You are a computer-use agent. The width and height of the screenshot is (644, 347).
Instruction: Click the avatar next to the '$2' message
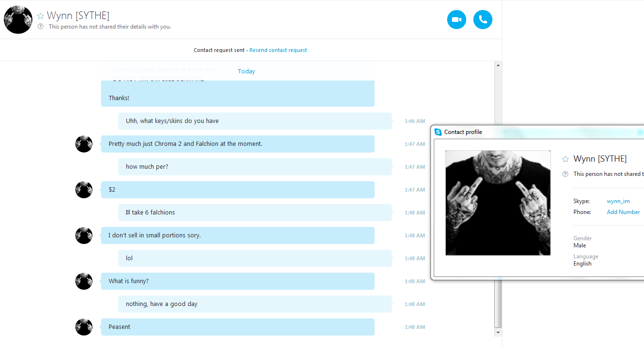(84, 190)
